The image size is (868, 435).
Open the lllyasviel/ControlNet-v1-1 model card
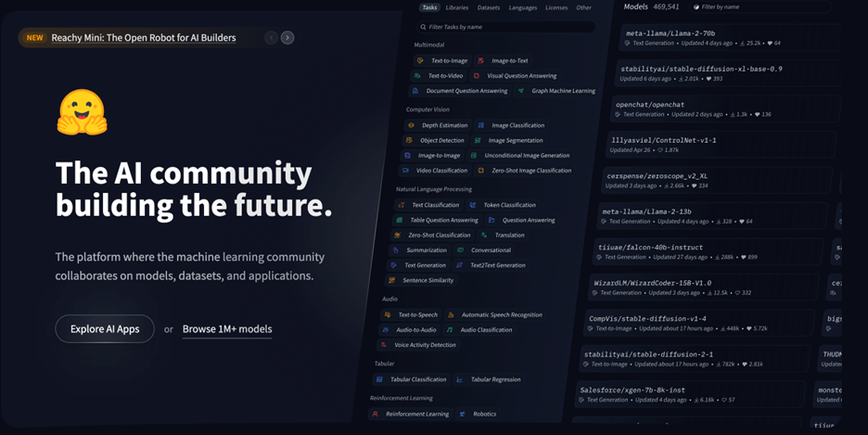click(x=721, y=145)
